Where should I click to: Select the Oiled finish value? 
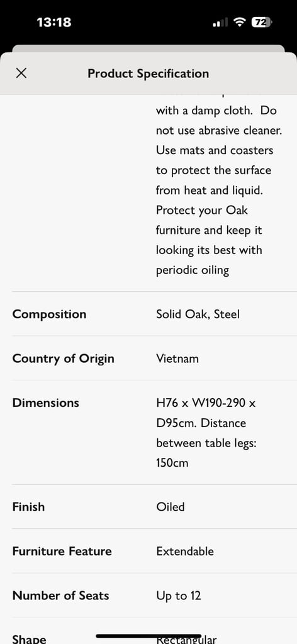171,507
